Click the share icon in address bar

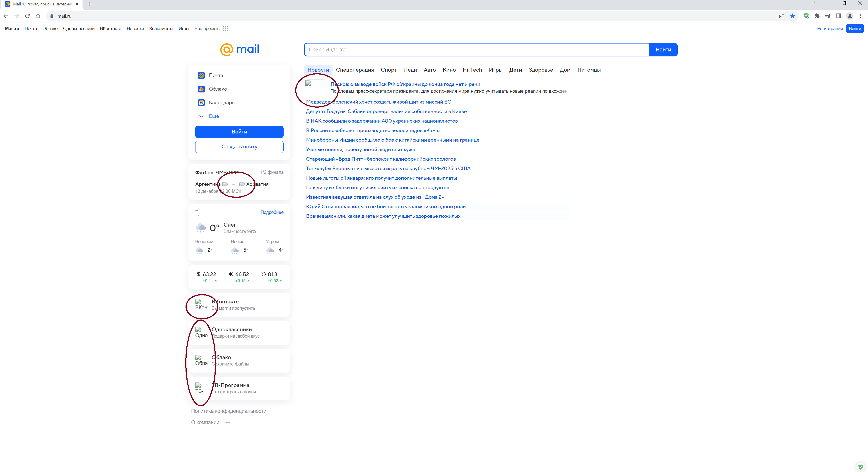pyautogui.click(x=782, y=16)
